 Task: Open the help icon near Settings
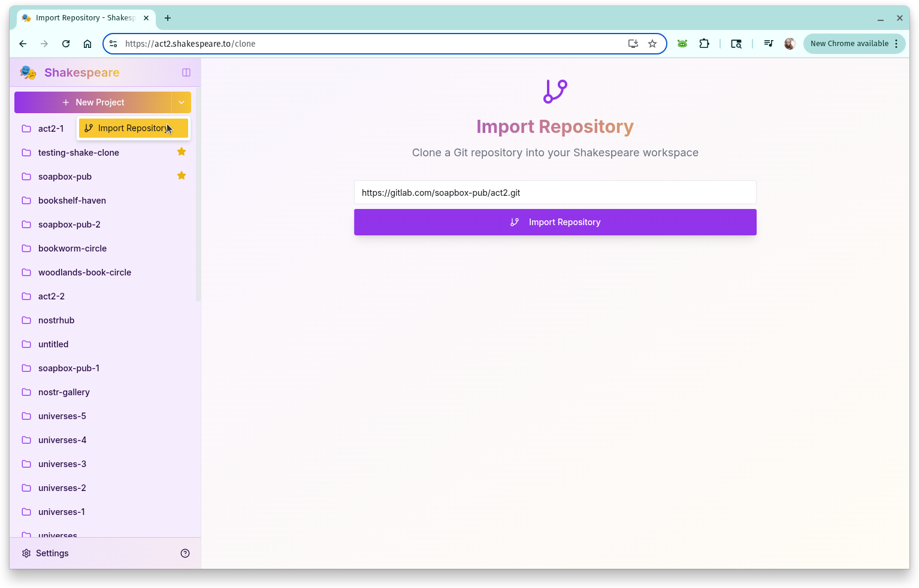185,553
